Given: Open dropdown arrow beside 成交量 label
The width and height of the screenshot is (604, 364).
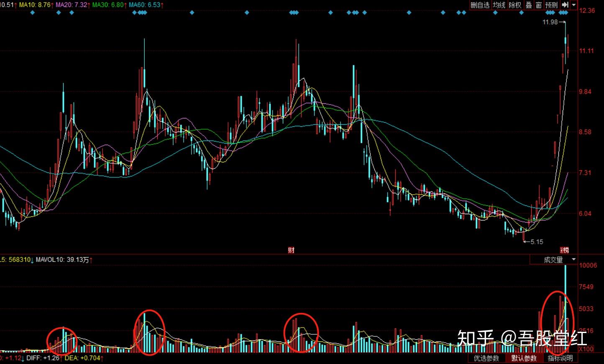Looking at the screenshot, I should (573, 260).
